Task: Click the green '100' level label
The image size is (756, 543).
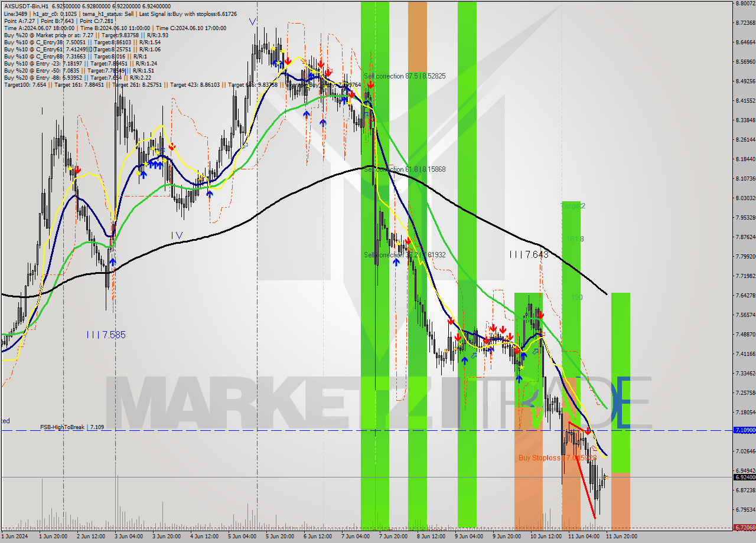Action: click(x=577, y=297)
